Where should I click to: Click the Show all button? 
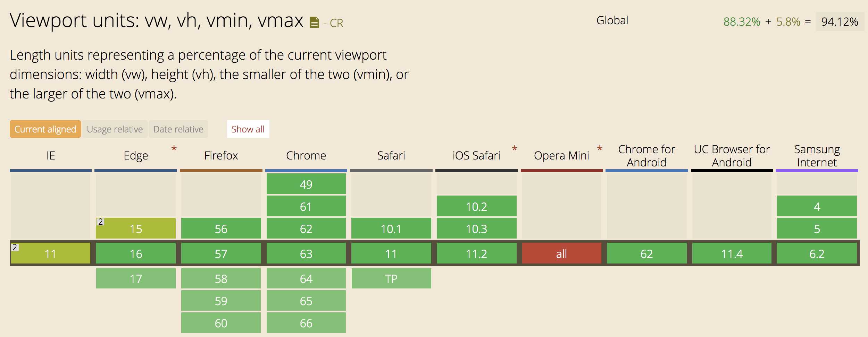pos(248,129)
